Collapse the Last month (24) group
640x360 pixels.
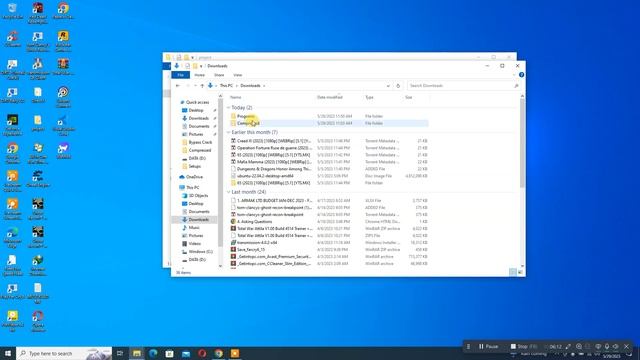click(x=229, y=192)
